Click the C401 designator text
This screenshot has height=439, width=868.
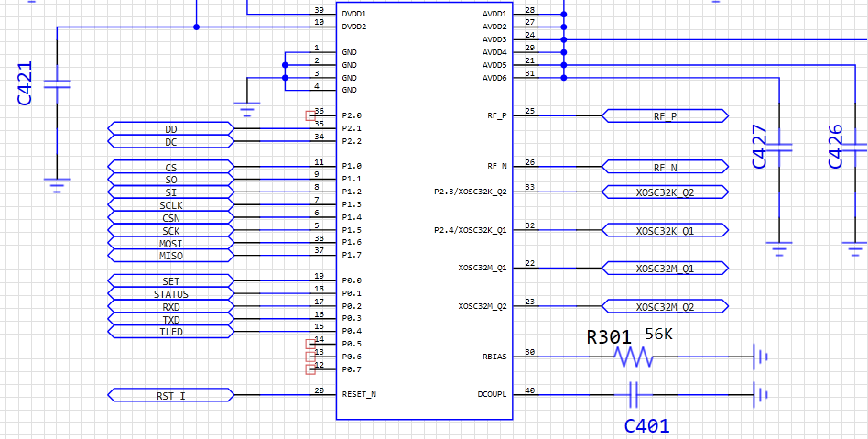click(646, 425)
